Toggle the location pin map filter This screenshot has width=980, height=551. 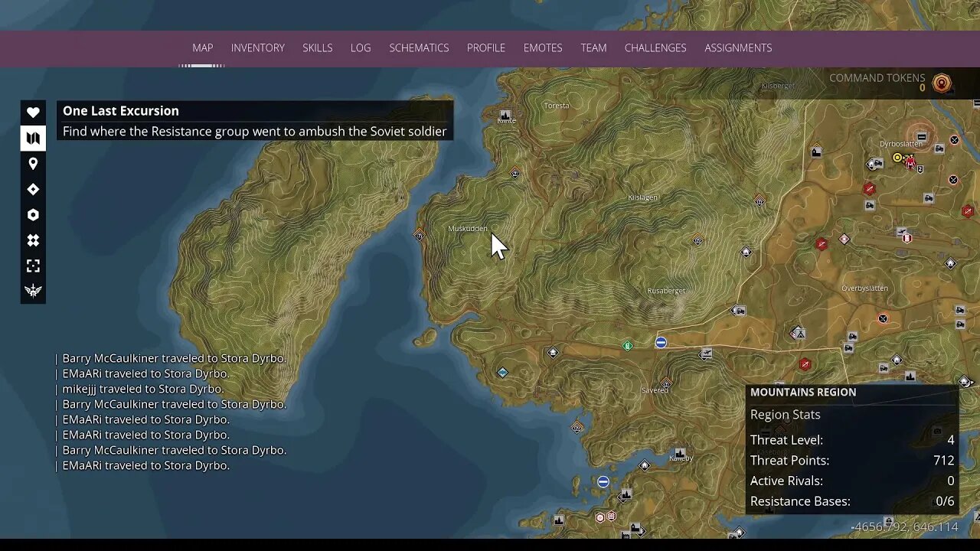(33, 164)
